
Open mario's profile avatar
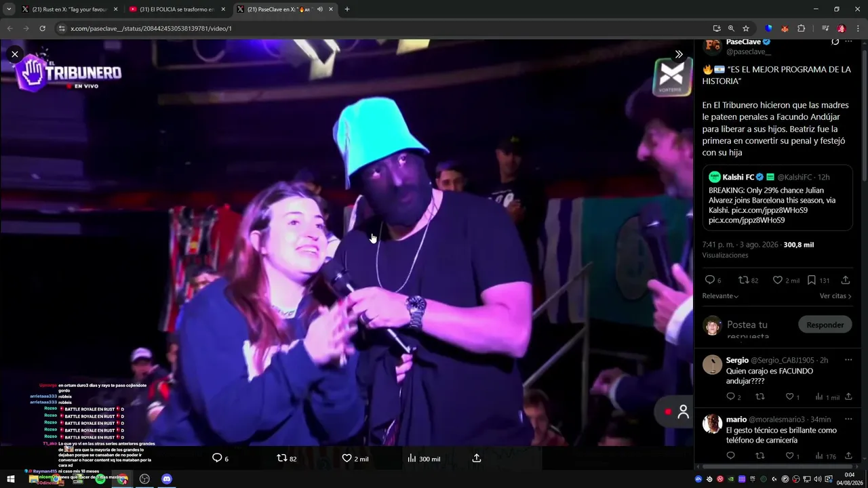(x=712, y=424)
